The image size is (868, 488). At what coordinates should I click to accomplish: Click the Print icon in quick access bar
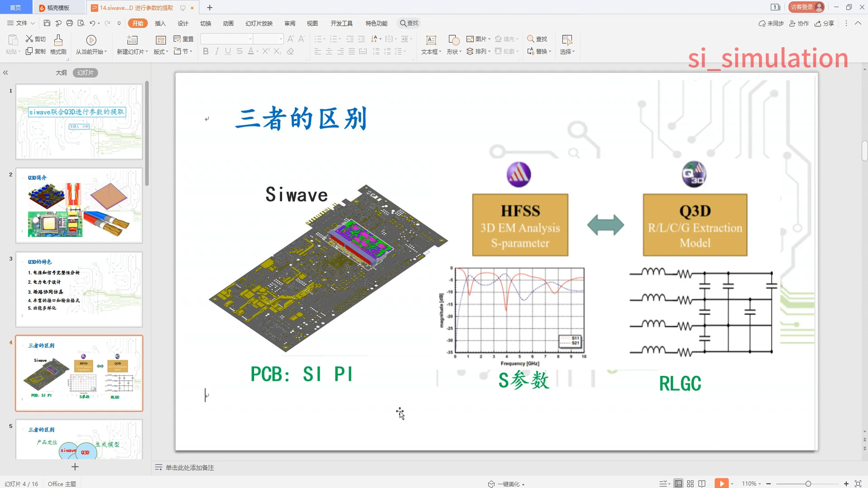point(70,23)
